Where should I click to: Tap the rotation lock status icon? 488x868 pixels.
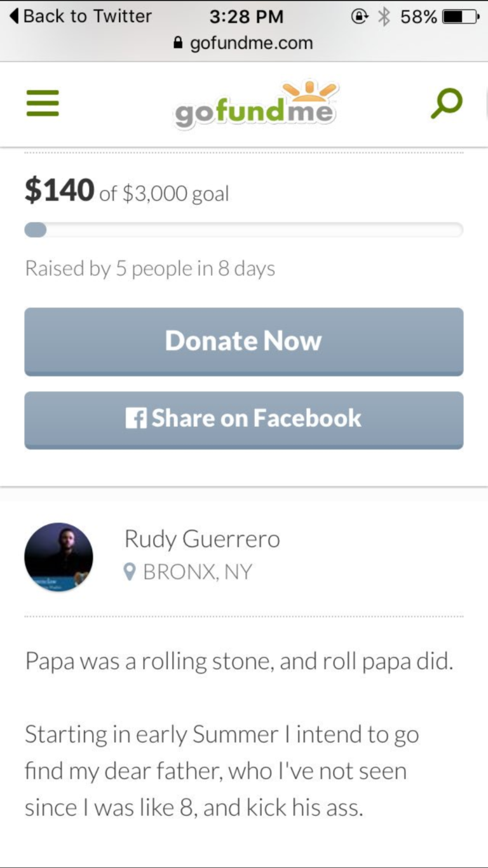click(x=359, y=17)
